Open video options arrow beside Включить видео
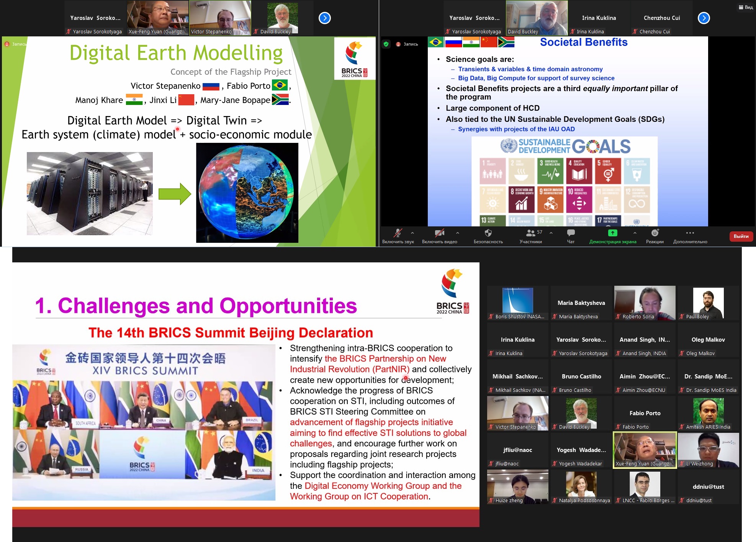Screen dimensions: 756x542 (x=458, y=233)
